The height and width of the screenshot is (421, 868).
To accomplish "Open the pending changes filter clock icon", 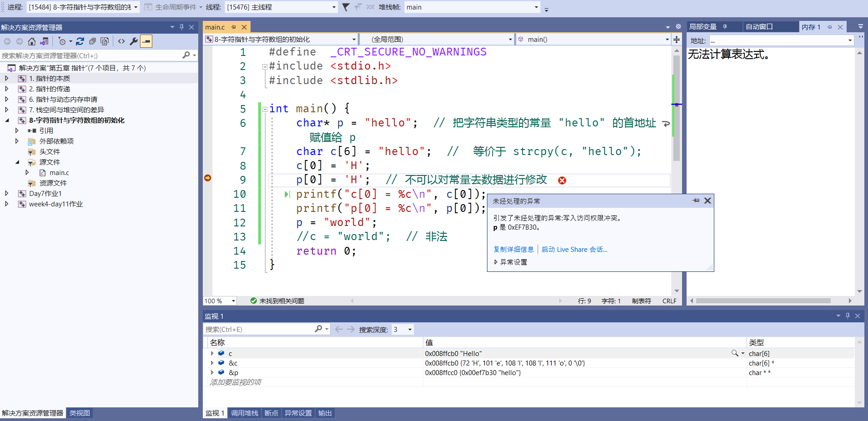I will (x=62, y=41).
